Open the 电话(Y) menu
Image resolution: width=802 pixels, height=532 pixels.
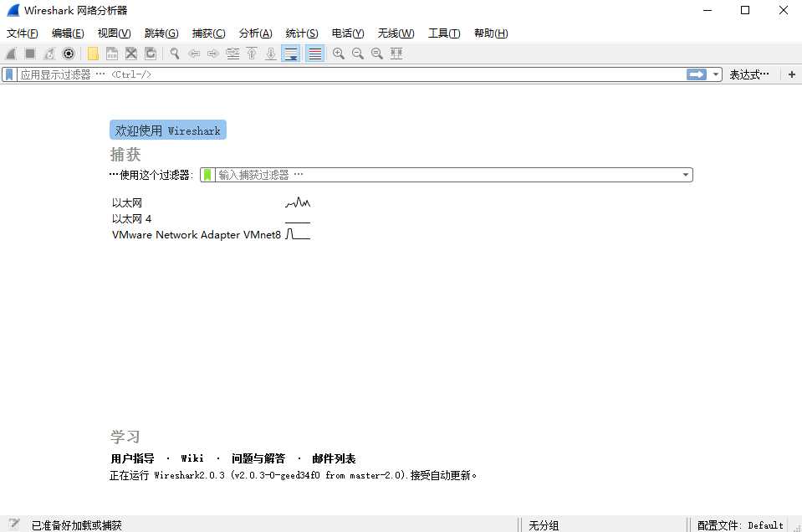coord(348,33)
